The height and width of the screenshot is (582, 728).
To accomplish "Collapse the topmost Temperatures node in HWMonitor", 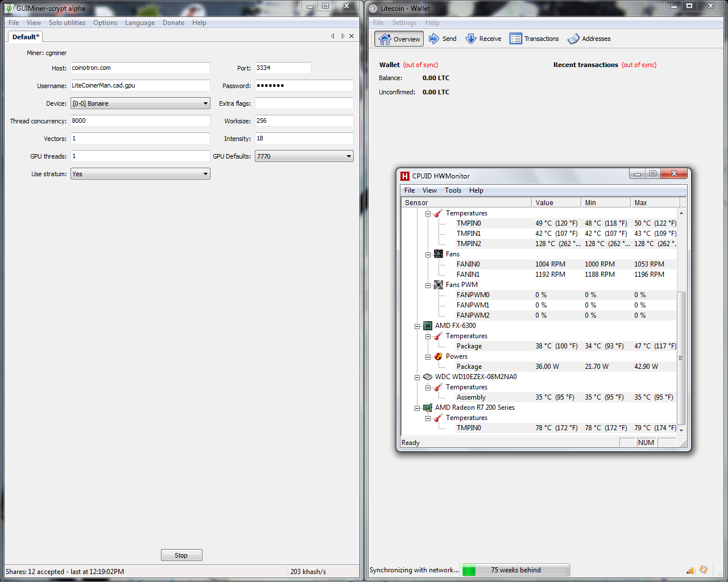I will (x=428, y=214).
